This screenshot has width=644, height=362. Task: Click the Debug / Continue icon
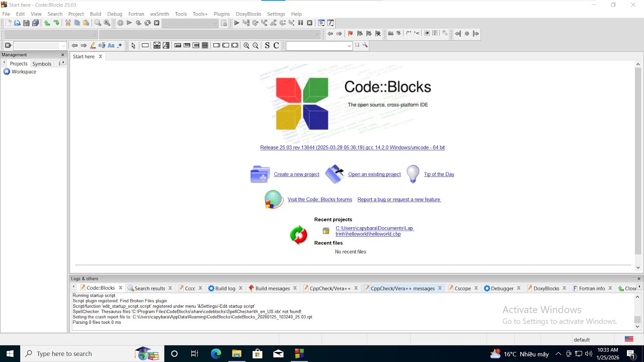(x=236, y=23)
